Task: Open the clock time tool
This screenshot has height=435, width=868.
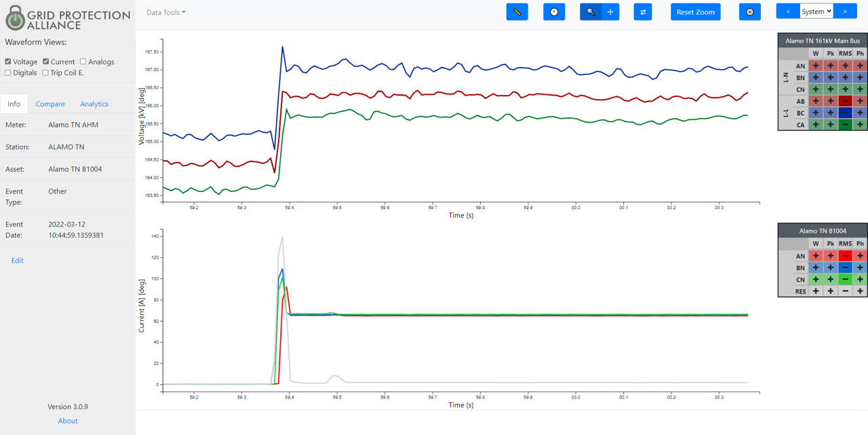Action: tap(554, 12)
